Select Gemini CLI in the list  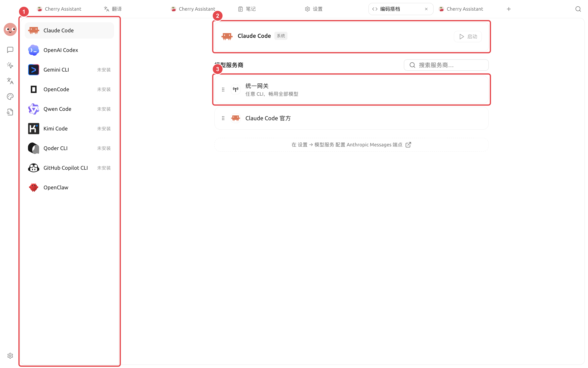(69, 70)
